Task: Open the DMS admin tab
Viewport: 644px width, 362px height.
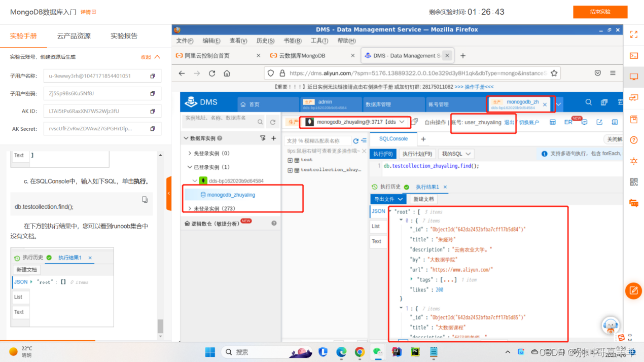Action: (x=331, y=104)
